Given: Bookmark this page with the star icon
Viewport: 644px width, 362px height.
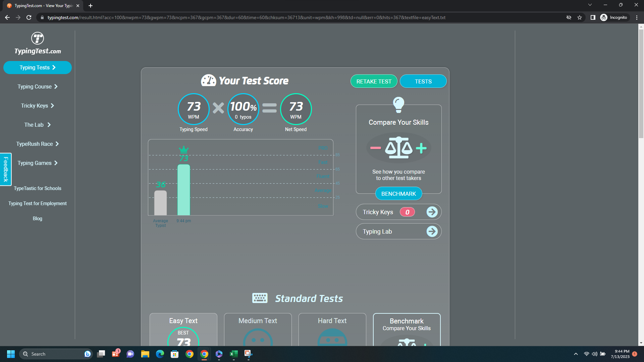Looking at the screenshot, I should point(580,17).
